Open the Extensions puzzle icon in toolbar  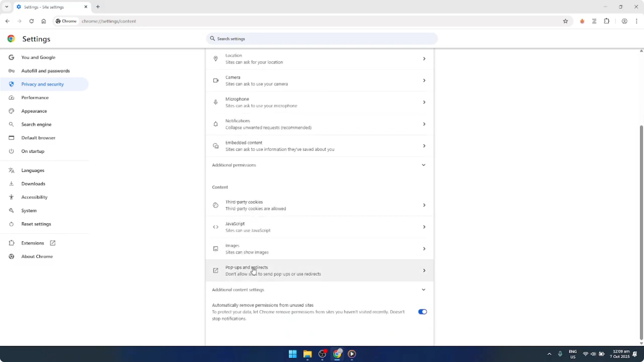(x=607, y=21)
